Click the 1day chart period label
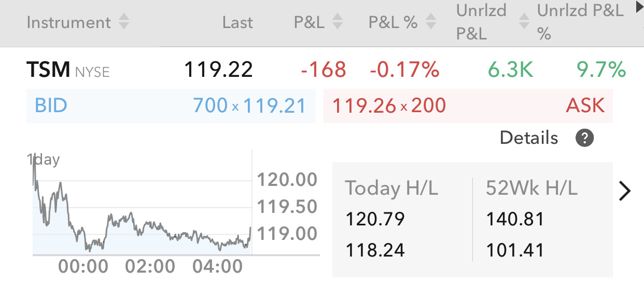Screen dimensions: 644x296 [44, 159]
